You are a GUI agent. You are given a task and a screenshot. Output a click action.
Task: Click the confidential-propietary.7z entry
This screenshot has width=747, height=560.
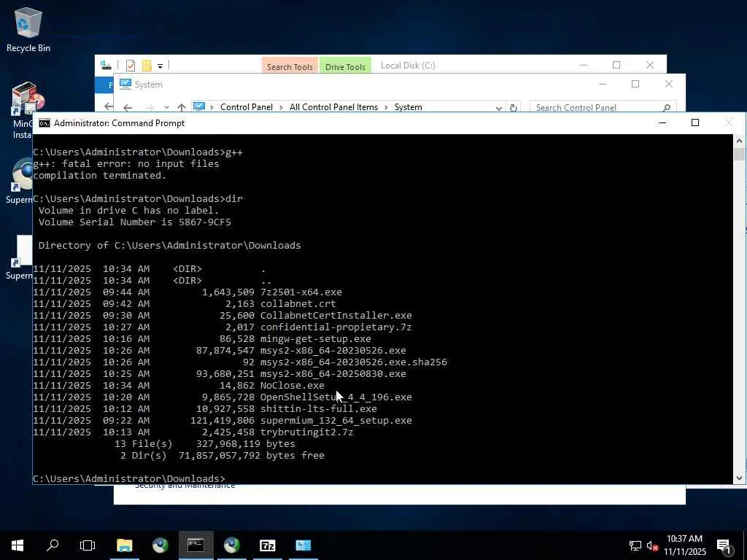pos(336,327)
